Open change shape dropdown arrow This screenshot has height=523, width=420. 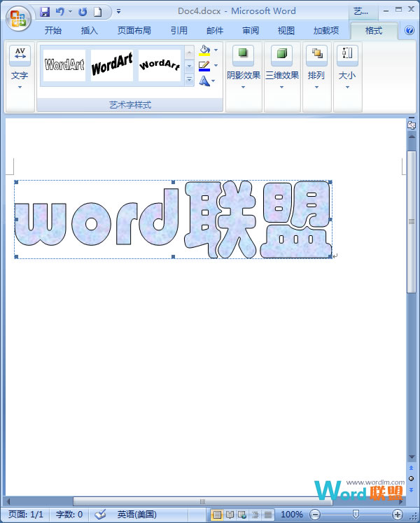pyautogui.click(x=213, y=81)
